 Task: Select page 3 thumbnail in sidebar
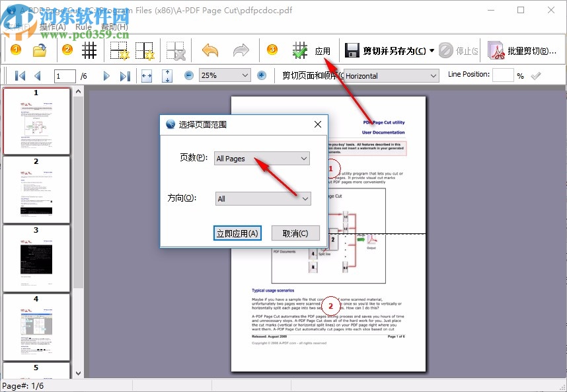[x=36, y=258]
